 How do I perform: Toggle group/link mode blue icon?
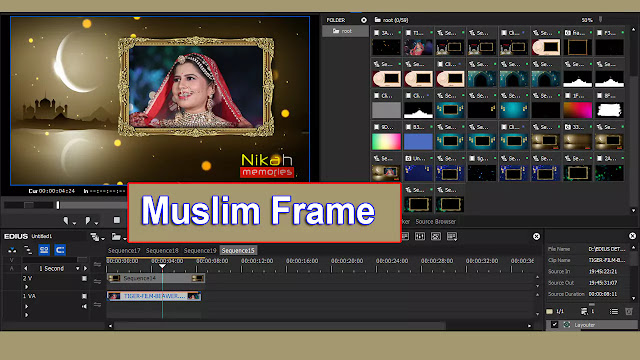click(44, 250)
